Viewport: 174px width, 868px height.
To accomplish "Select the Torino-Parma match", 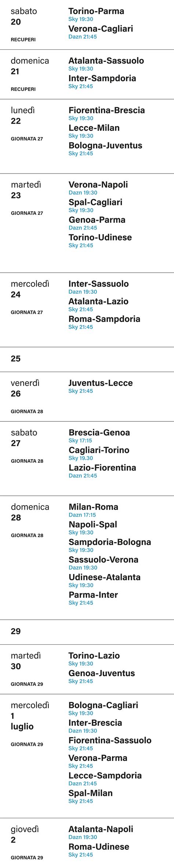I will [96, 11].
